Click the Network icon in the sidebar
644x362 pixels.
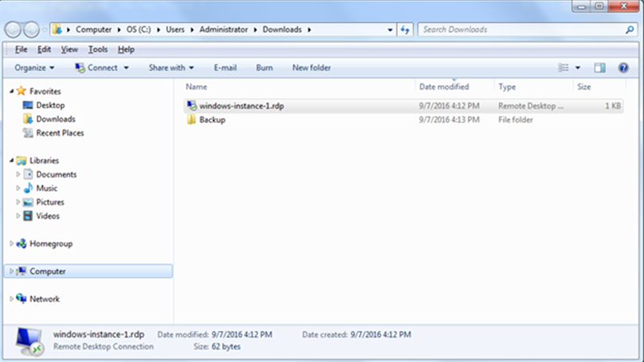click(21, 298)
